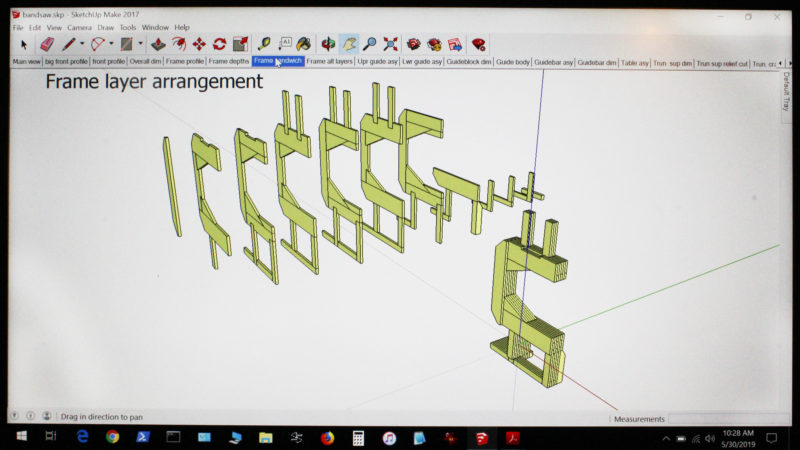800x450 pixels.
Task: Pick the Eraser tool
Action: [x=46, y=45]
